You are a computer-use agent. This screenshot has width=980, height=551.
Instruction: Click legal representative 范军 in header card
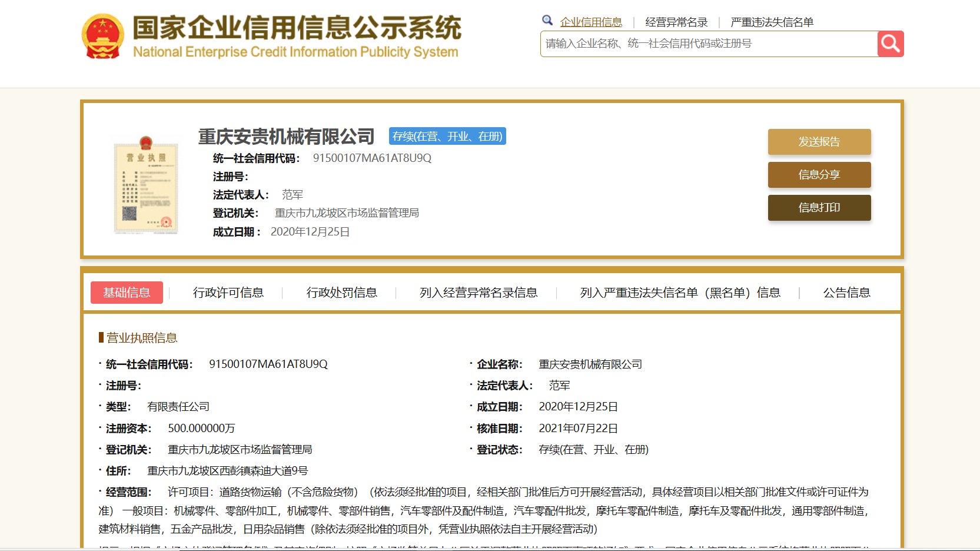(293, 195)
